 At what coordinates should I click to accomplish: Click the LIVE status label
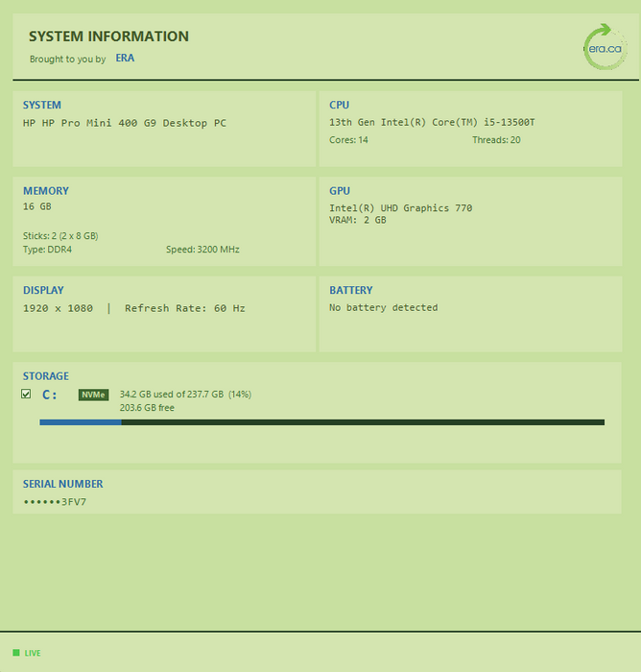(x=33, y=653)
